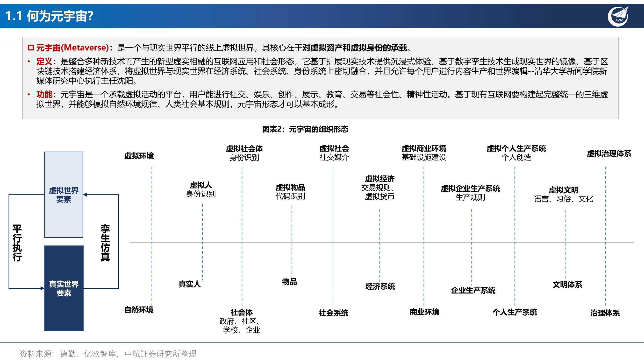Click the vertical 平行执行 label

pos(17,243)
